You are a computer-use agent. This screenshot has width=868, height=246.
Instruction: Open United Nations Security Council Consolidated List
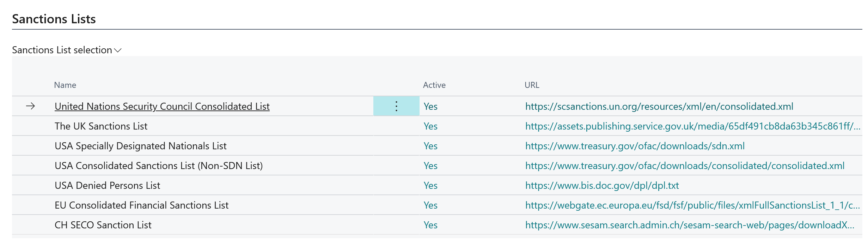[x=162, y=106]
